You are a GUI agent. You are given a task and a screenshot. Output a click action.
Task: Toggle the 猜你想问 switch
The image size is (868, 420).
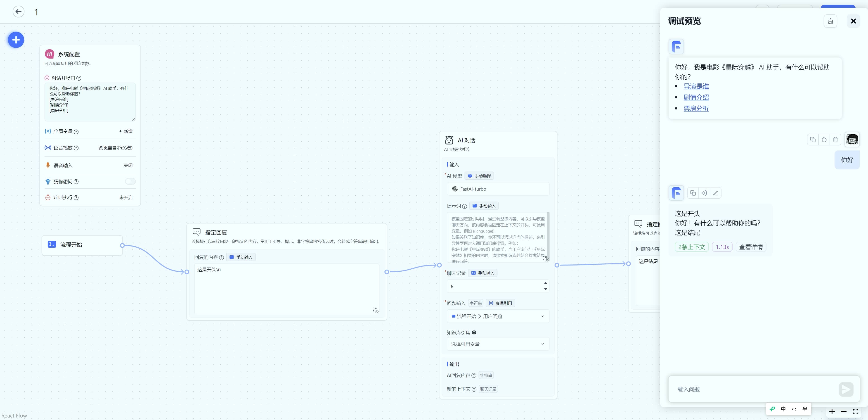[x=130, y=181]
